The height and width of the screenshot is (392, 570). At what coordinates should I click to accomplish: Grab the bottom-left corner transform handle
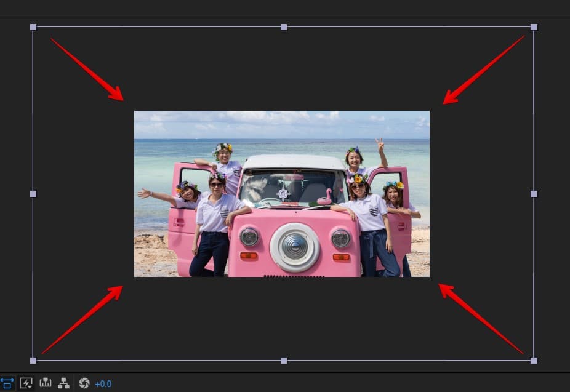pos(33,360)
